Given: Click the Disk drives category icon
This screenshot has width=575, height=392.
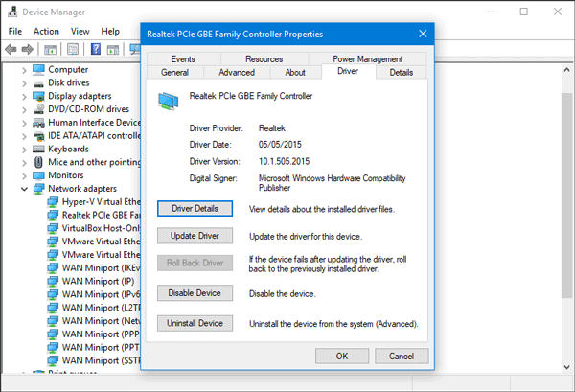Looking at the screenshot, I should pyautogui.click(x=38, y=83).
